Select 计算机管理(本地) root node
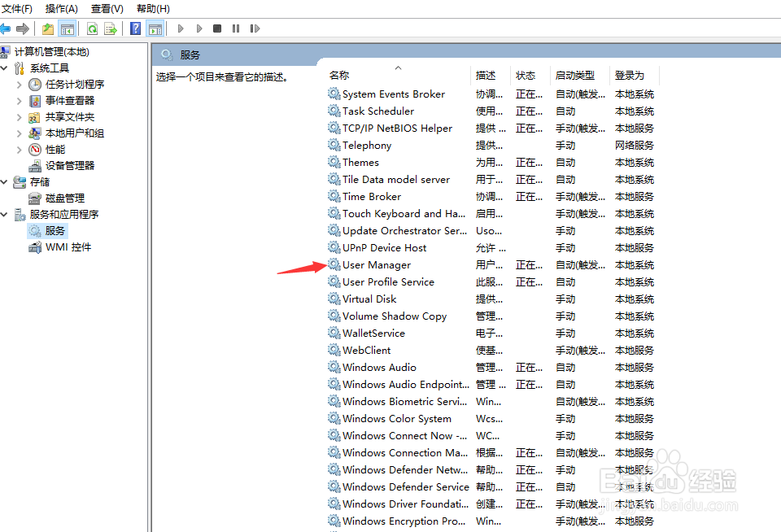This screenshot has height=532, width=781. pyautogui.click(x=52, y=52)
